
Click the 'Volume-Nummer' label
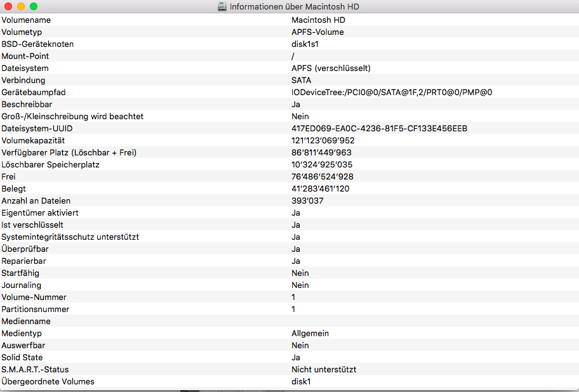[34, 297]
